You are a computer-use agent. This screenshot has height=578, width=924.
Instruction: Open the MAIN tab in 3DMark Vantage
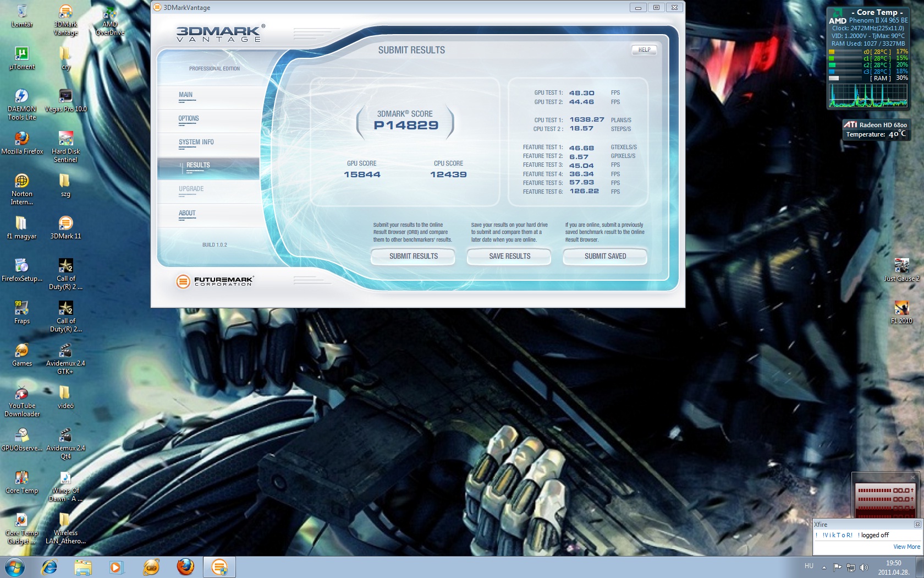pyautogui.click(x=208, y=97)
